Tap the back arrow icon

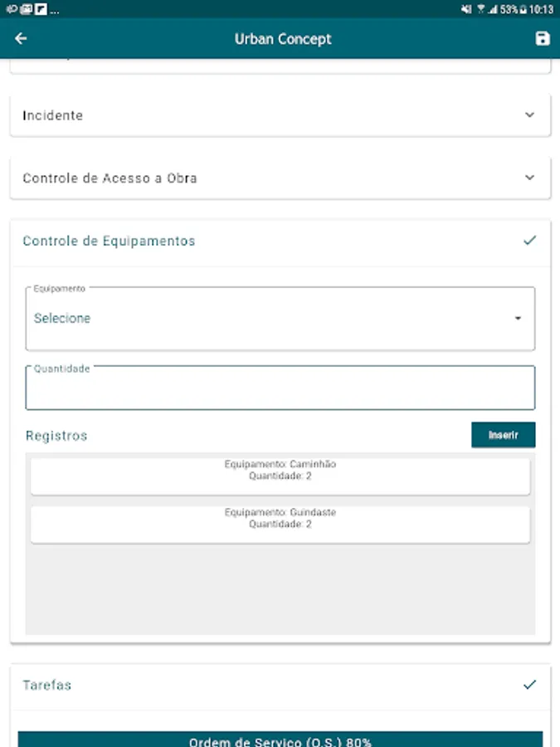[x=21, y=38]
